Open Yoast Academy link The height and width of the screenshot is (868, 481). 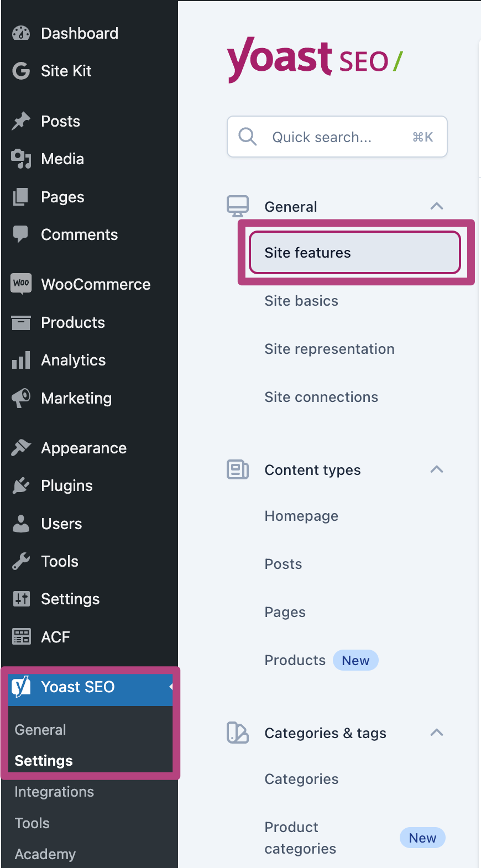point(45,854)
